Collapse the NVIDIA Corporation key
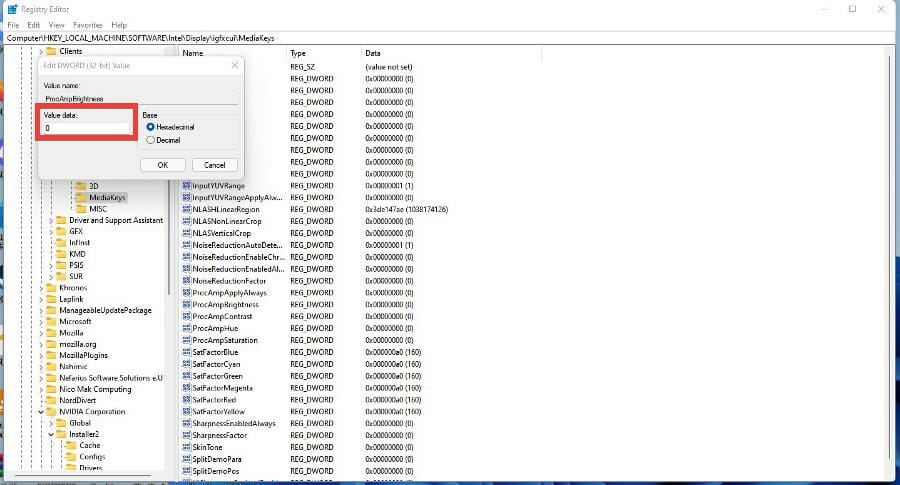 click(x=41, y=411)
